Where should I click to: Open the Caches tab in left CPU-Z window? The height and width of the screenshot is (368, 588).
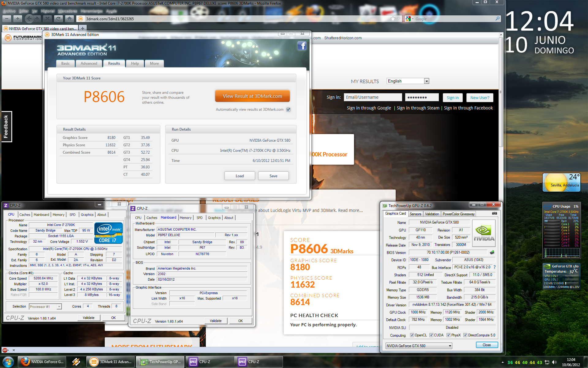tap(24, 215)
